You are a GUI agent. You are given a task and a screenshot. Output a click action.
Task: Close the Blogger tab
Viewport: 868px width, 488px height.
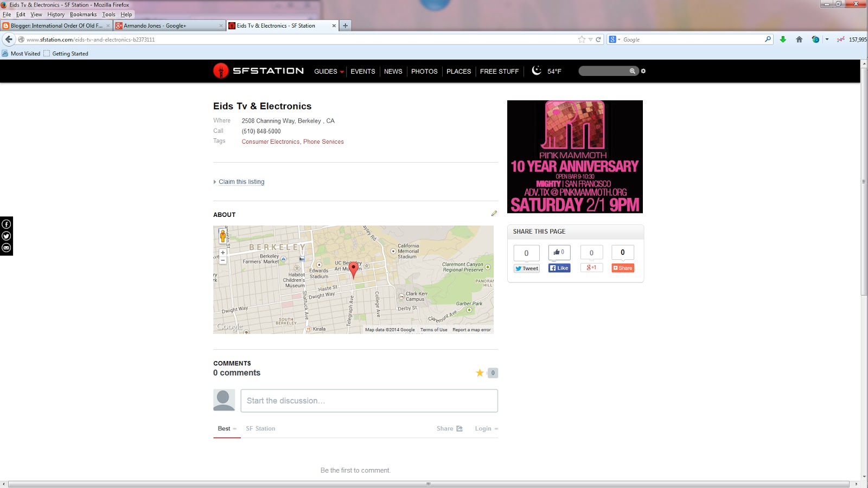pyautogui.click(x=108, y=25)
